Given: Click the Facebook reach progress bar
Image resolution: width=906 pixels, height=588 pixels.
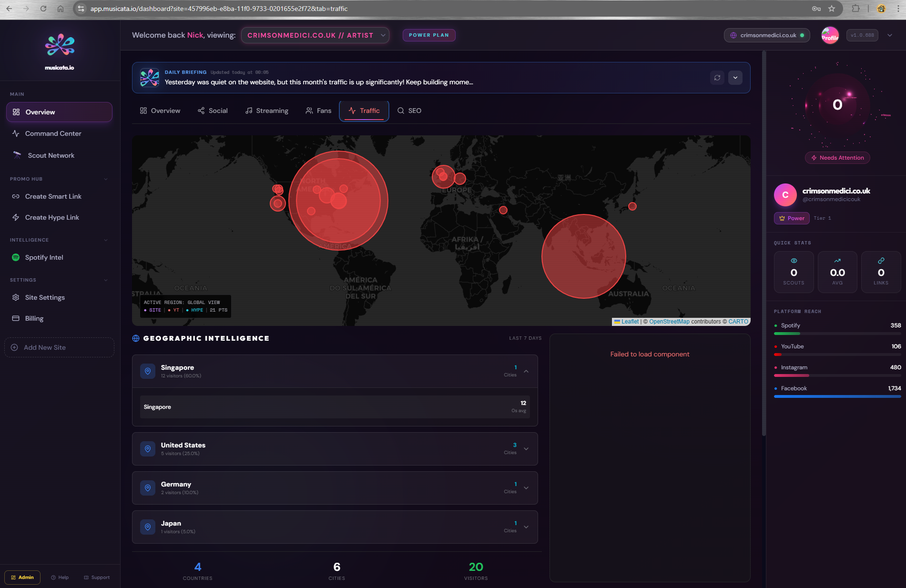Looking at the screenshot, I should coord(837,396).
